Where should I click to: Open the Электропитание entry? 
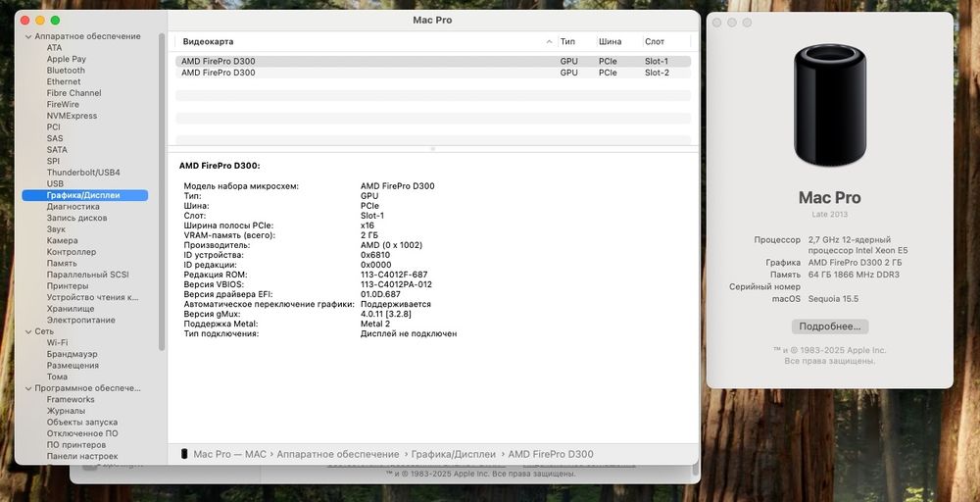pyautogui.click(x=80, y=320)
